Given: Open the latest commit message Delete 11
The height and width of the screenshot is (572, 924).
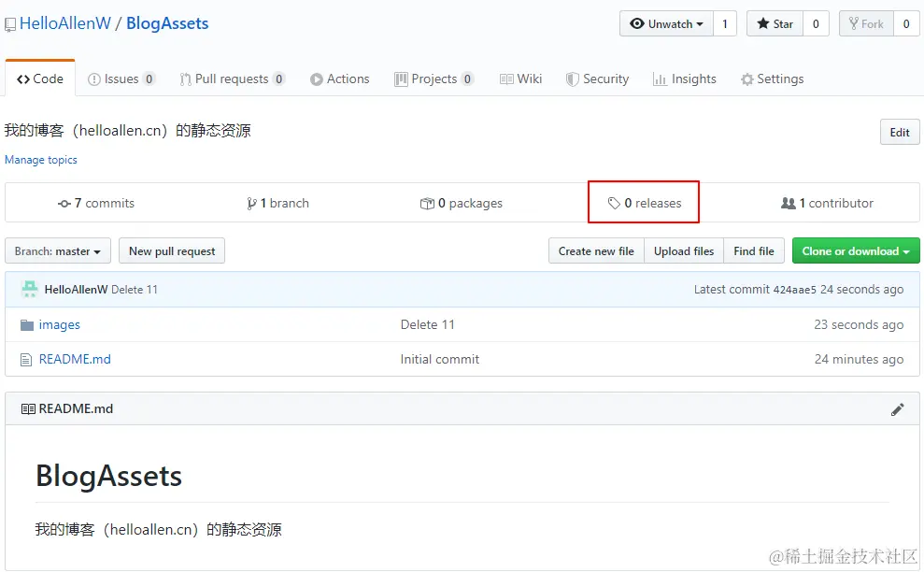Looking at the screenshot, I should click(x=135, y=290).
